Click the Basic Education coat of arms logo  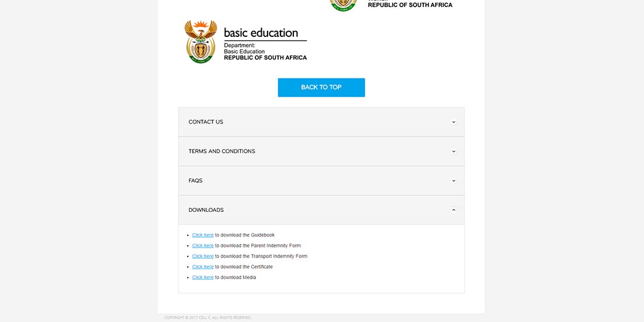(200, 42)
